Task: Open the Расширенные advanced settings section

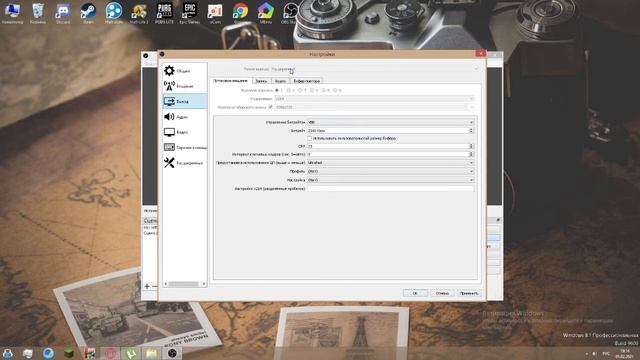Action: (184, 163)
